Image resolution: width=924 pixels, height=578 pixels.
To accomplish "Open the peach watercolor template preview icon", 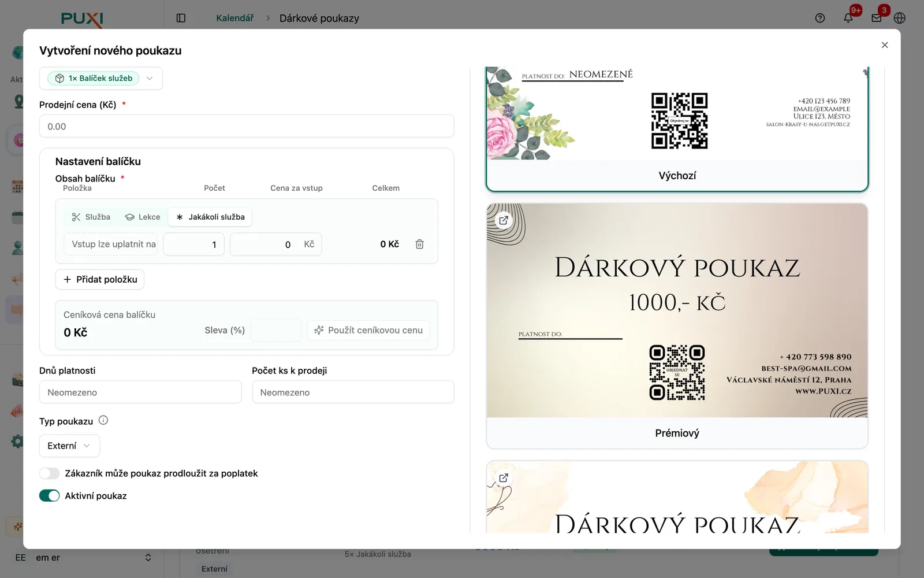I will point(504,478).
